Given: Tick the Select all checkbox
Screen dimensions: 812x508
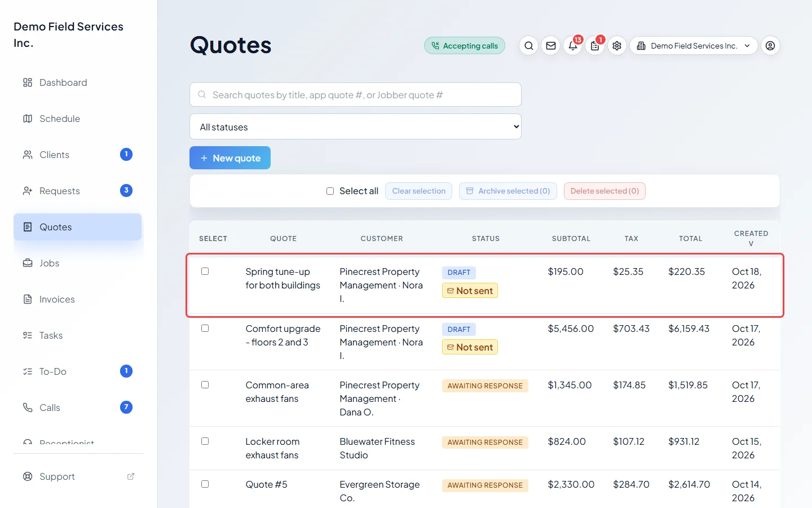Looking at the screenshot, I should click(330, 191).
